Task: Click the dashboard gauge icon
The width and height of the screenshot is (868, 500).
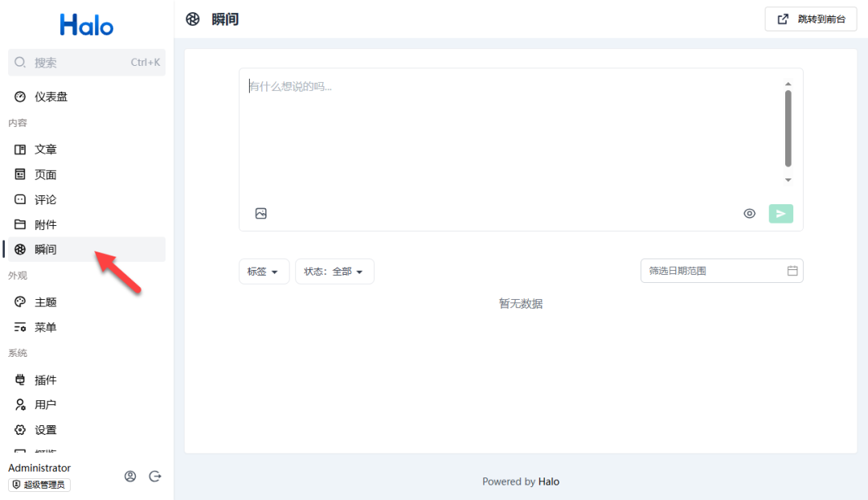Action: [20, 97]
